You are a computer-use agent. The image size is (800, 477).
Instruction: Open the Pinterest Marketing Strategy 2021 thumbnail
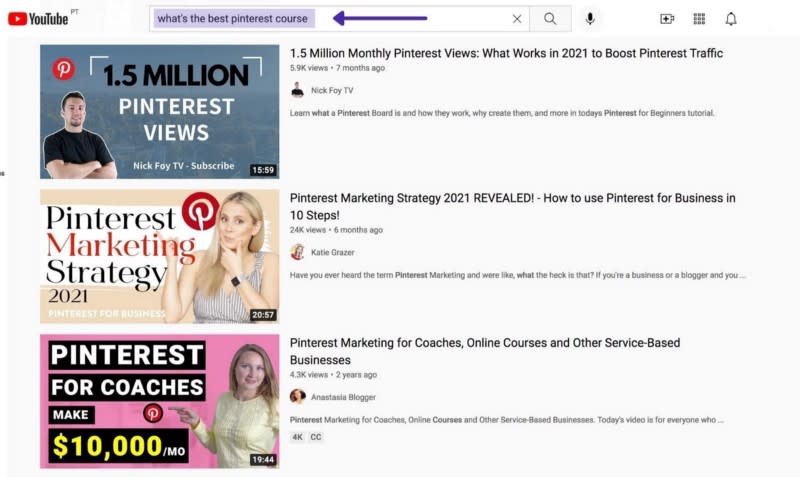coord(160,257)
